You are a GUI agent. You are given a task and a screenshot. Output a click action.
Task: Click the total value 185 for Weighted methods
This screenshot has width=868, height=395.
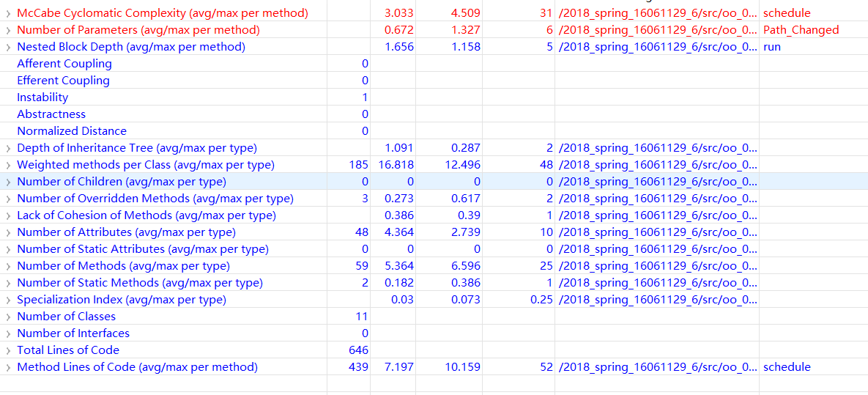pyautogui.click(x=359, y=165)
